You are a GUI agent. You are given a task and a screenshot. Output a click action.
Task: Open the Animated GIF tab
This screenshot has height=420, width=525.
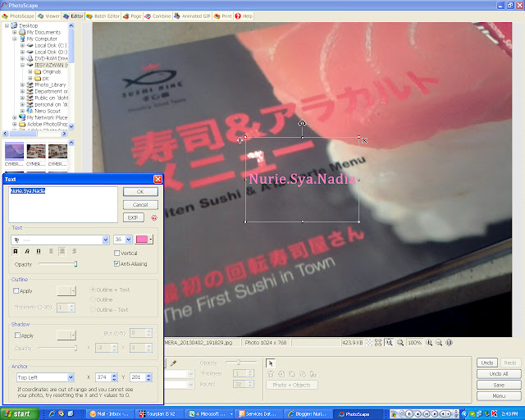point(193,16)
